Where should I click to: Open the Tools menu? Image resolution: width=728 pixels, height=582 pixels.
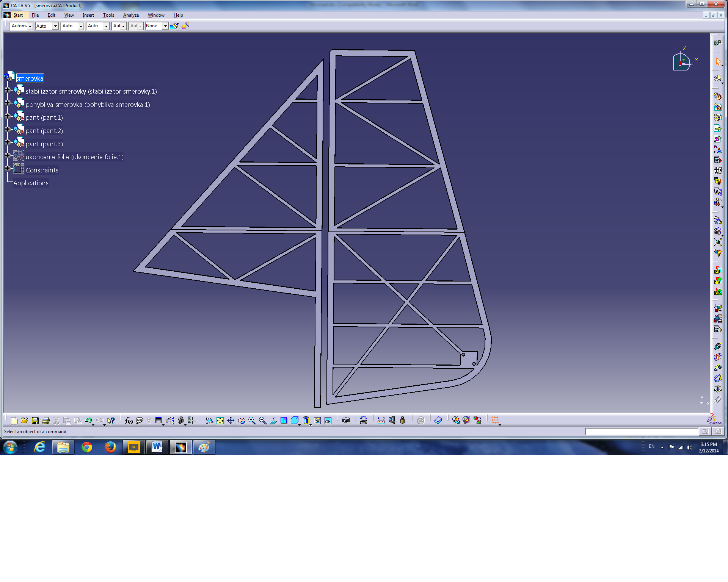[108, 15]
